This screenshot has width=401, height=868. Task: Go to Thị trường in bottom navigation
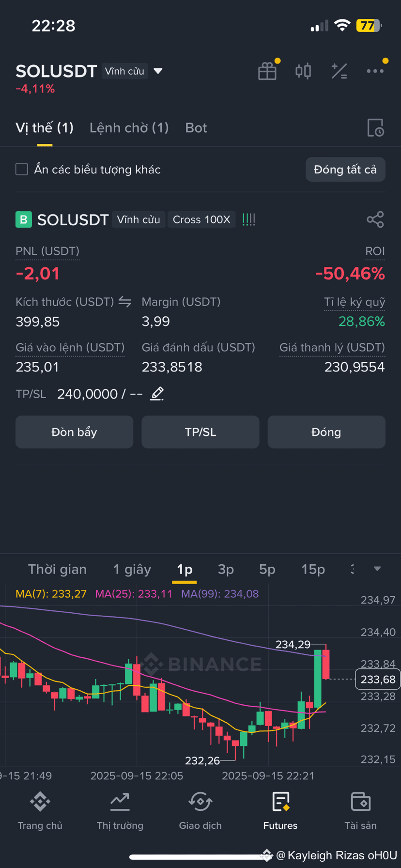coord(120,811)
